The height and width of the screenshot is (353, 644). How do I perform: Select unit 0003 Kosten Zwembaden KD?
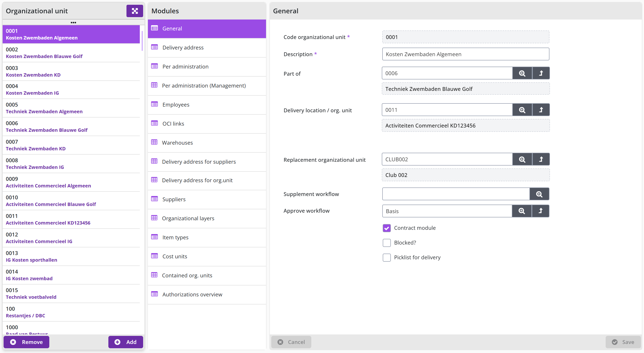click(71, 71)
